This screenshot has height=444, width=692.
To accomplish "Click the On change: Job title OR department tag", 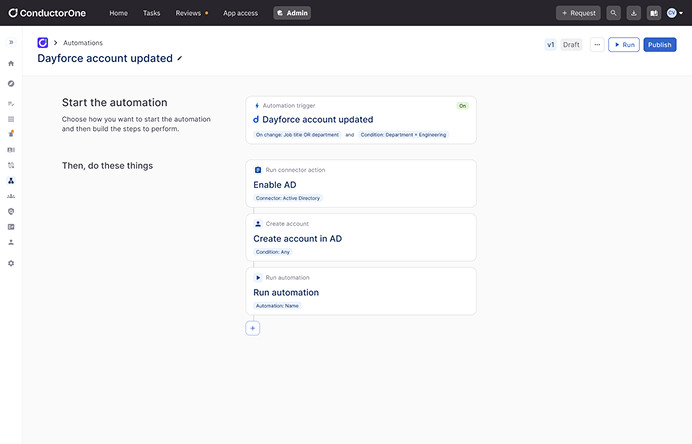I will [297, 135].
